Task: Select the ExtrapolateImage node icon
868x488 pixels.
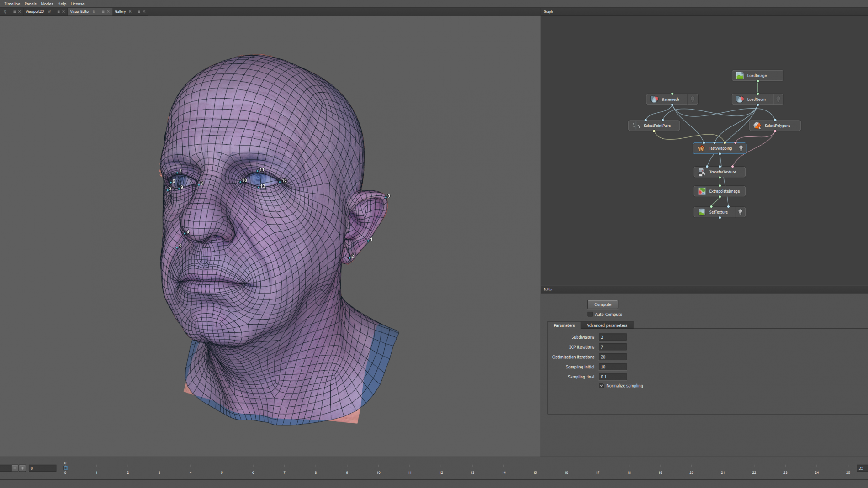Action: [x=702, y=191]
